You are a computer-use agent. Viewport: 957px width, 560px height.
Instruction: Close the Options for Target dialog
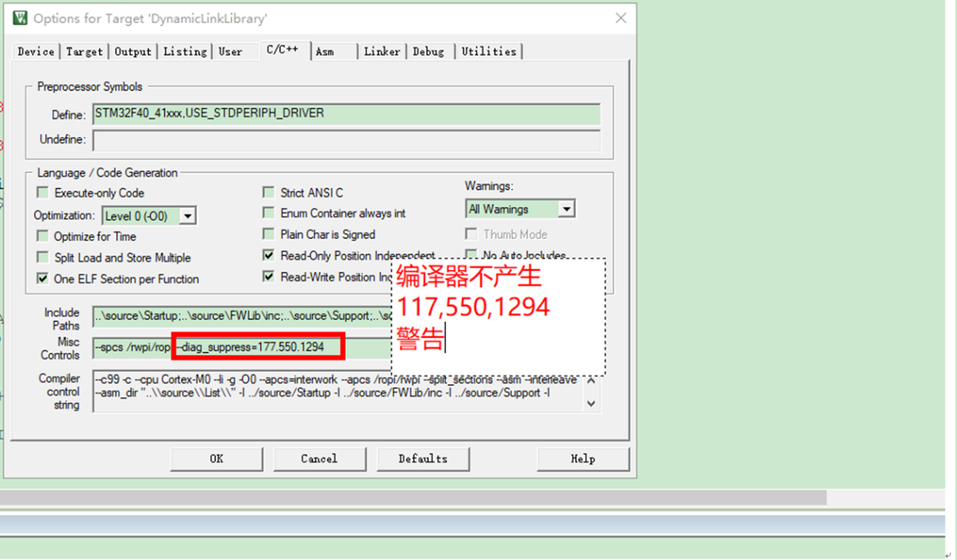(x=621, y=18)
